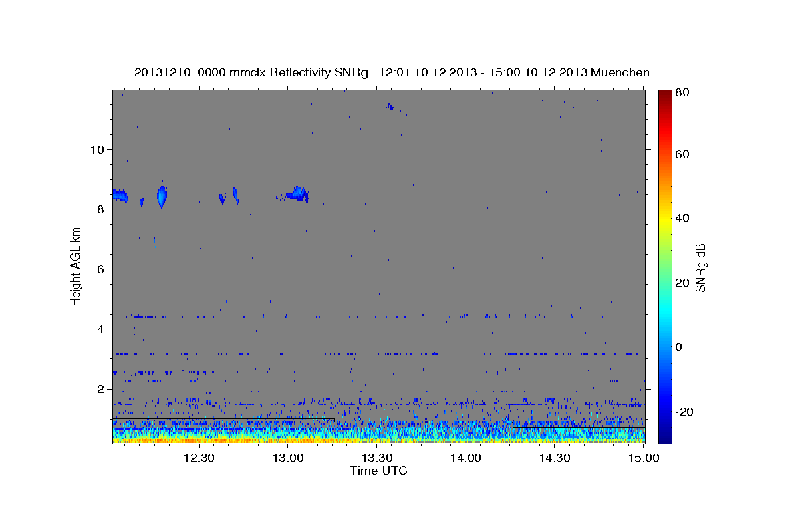Image resolution: width=798 pixels, height=532 pixels.
Task: Click the 15:00 time tick label
Action: 644,458
